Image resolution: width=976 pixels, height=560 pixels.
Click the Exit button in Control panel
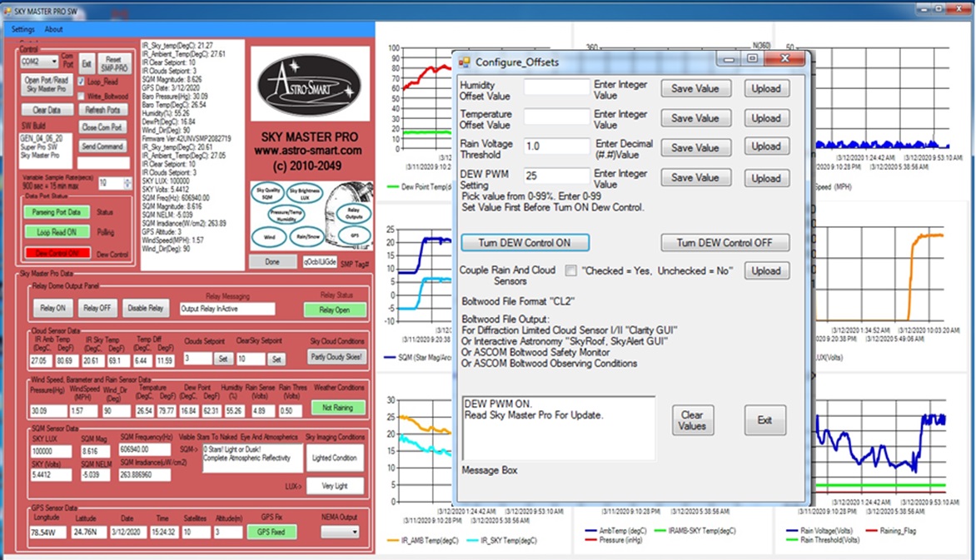tap(87, 63)
